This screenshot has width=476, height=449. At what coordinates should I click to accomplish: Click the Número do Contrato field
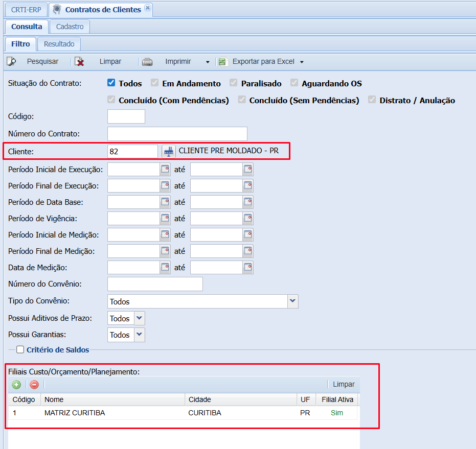[x=177, y=134]
